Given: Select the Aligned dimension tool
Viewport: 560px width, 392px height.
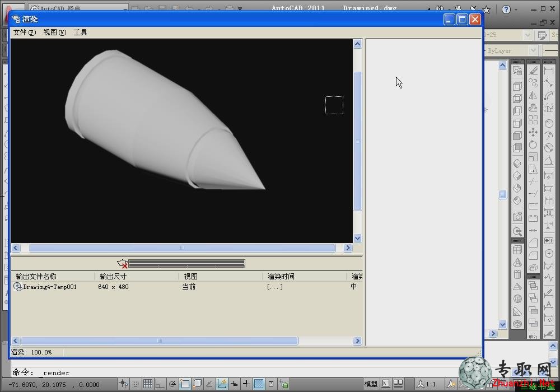Looking at the screenshot, I should pos(549,83).
